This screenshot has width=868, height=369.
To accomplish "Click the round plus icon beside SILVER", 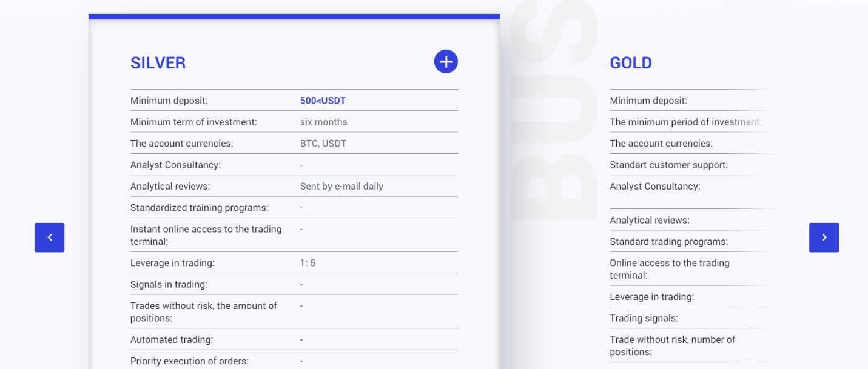I will [446, 62].
